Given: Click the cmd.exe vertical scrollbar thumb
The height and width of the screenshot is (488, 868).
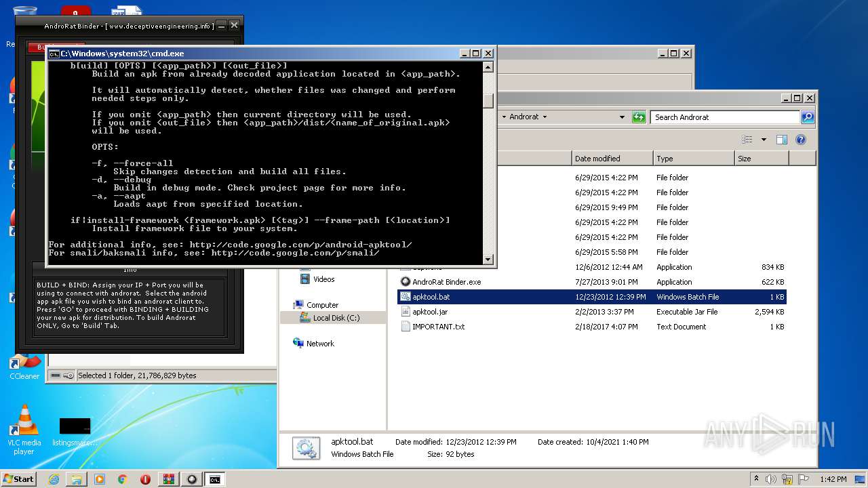Looking at the screenshot, I should point(488,100).
